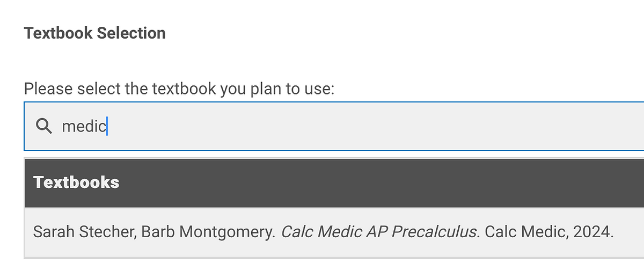The height and width of the screenshot is (263, 644).
Task: Select the Calc Medic AP Precalculus result
Action: point(322,232)
